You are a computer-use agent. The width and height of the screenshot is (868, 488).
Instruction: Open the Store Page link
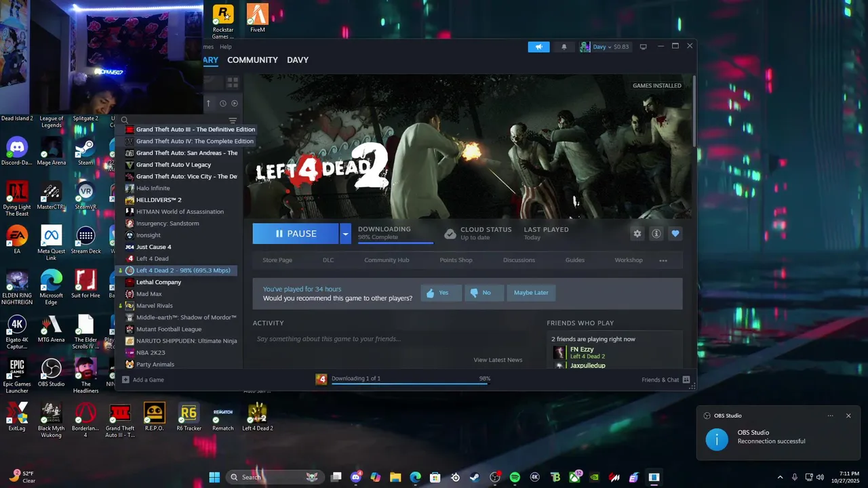(277, 260)
